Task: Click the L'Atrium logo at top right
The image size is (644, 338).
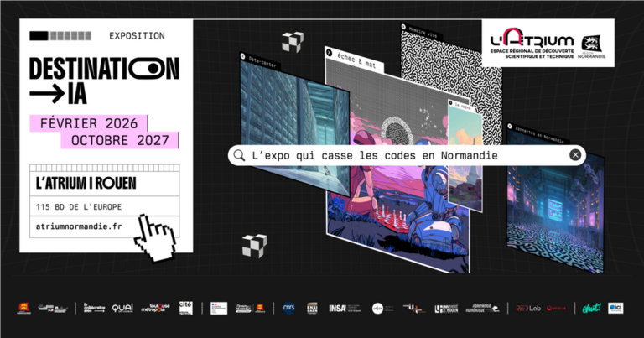Action: click(x=532, y=43)
